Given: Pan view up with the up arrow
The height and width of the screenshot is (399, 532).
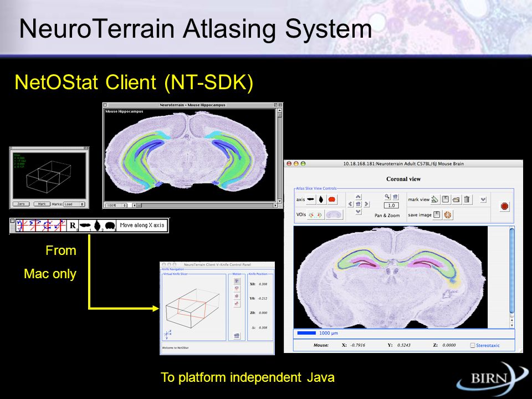Looking at the screenshot, I should (x=359, y=196).
